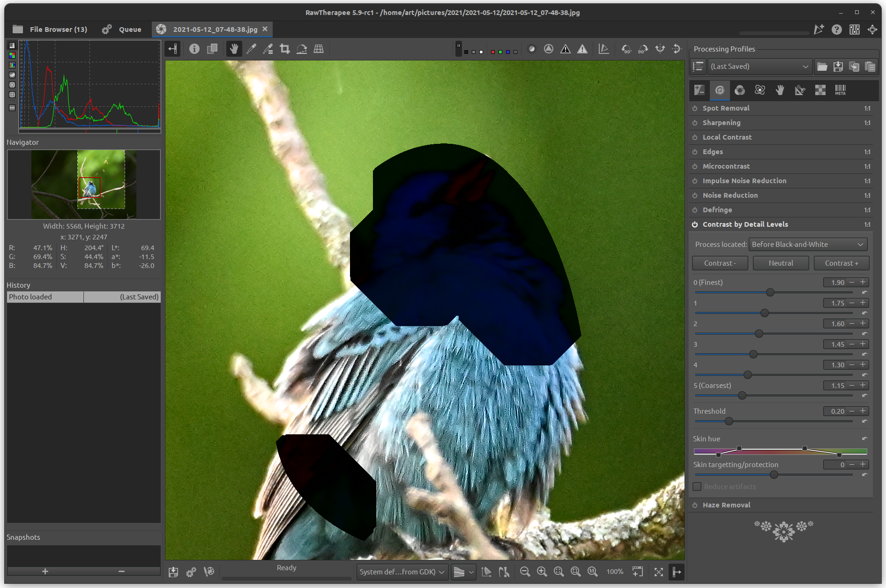Open the Processing Profiles dropdown

(759, 67)
